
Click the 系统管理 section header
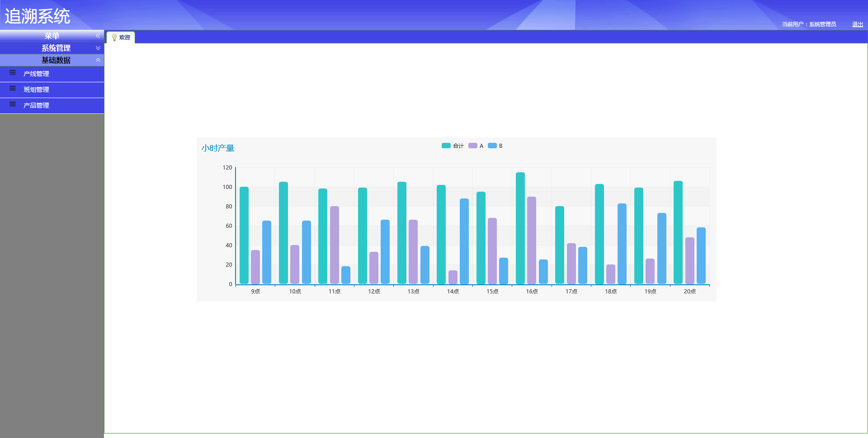52,48
